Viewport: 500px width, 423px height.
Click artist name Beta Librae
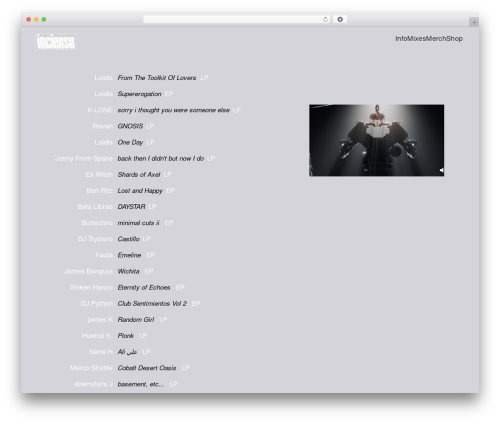pyautogui.click(x=95, y=207)
